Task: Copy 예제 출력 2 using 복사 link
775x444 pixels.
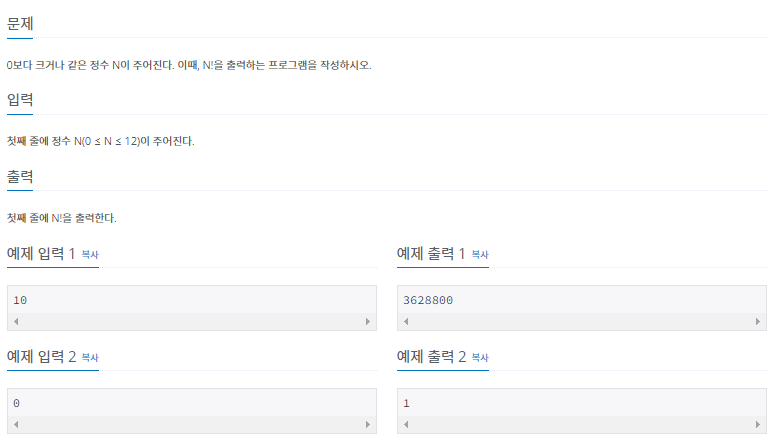Action: (480, 357)
